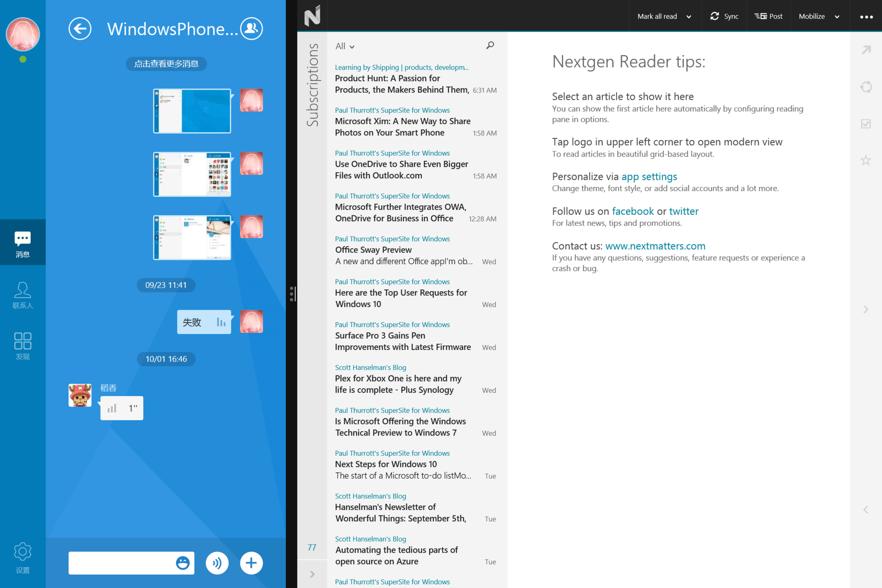Go to previous article with left chevron
The height and width of the screenshot is (588, 882).
click(x=866, y=509)
